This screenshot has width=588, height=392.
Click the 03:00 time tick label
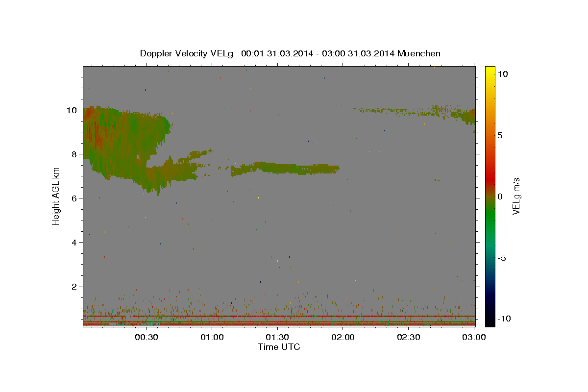474,337
